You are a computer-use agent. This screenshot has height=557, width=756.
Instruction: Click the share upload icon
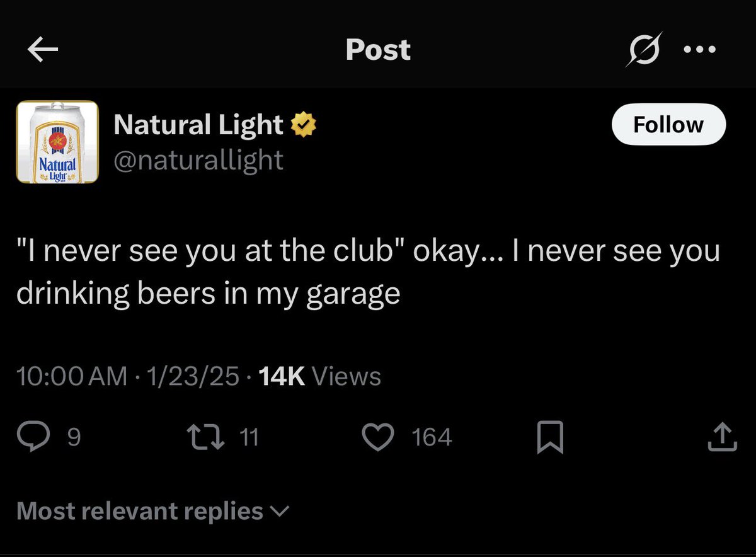[722, 437]
